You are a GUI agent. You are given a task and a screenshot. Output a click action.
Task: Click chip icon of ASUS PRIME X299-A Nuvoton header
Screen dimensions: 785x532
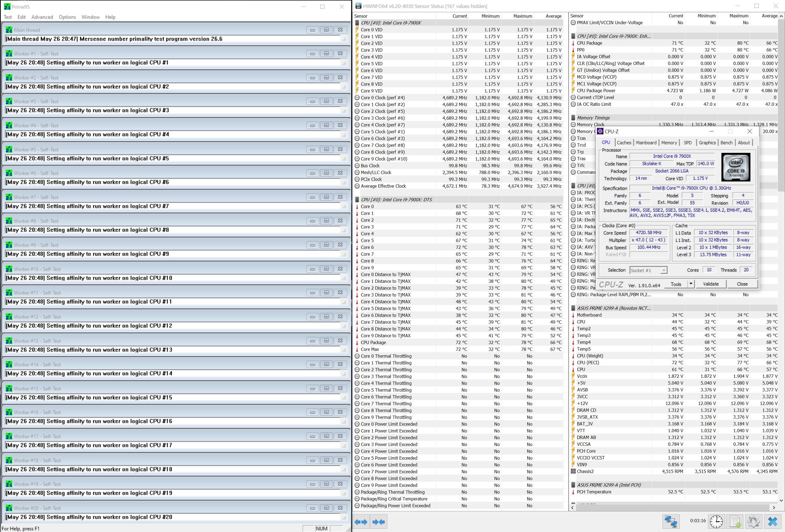(x=573, y=308)
